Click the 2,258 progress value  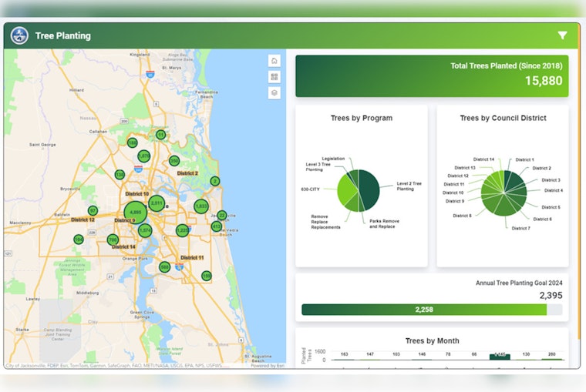point(424,310)
